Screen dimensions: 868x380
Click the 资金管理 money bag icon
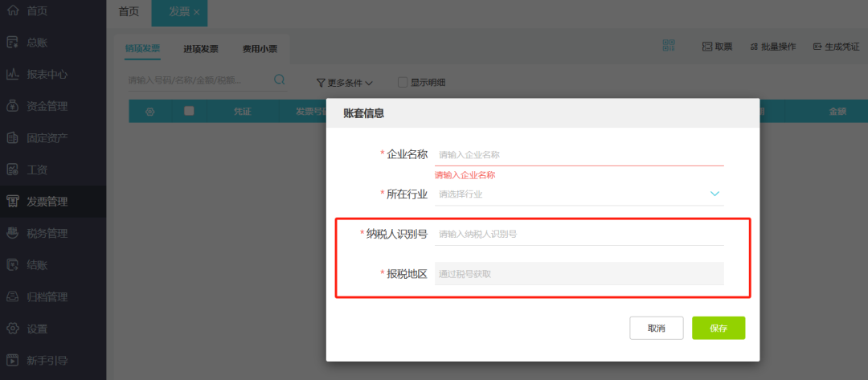(x=13, y=106)
